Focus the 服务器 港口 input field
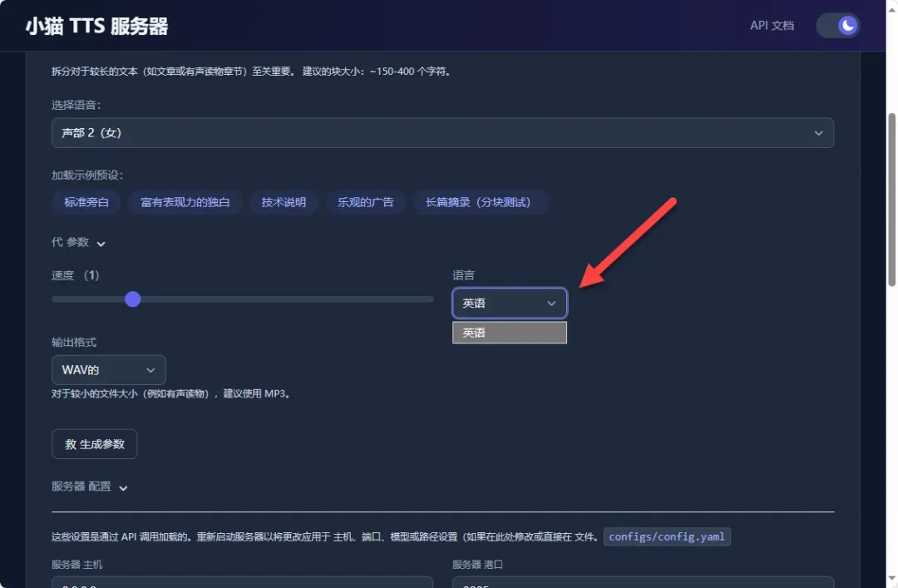Screen dimensions: 898x588 [642, 582]
